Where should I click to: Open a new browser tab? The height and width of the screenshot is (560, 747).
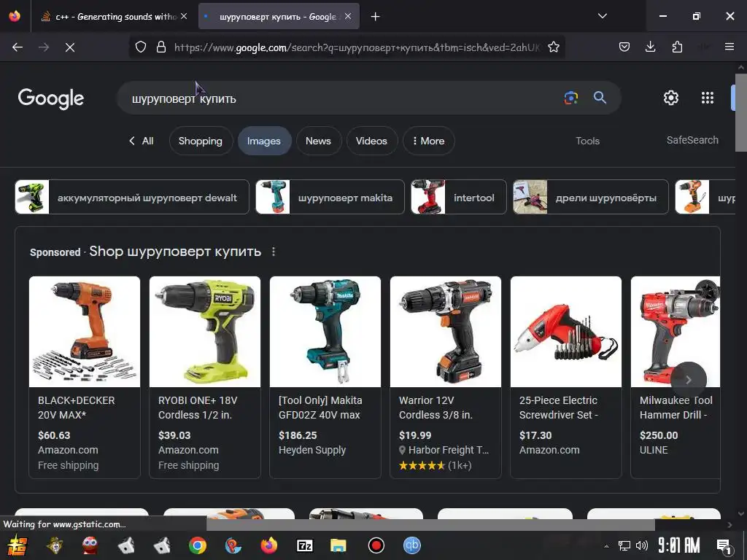point(376,17)
